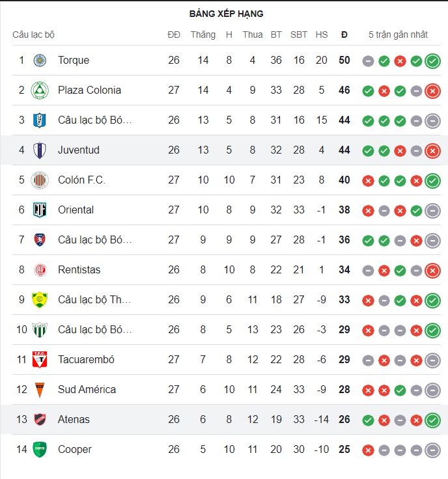448x479 pixels.
Task: Click the Rentistas club badge
Action: coord(40,270)
